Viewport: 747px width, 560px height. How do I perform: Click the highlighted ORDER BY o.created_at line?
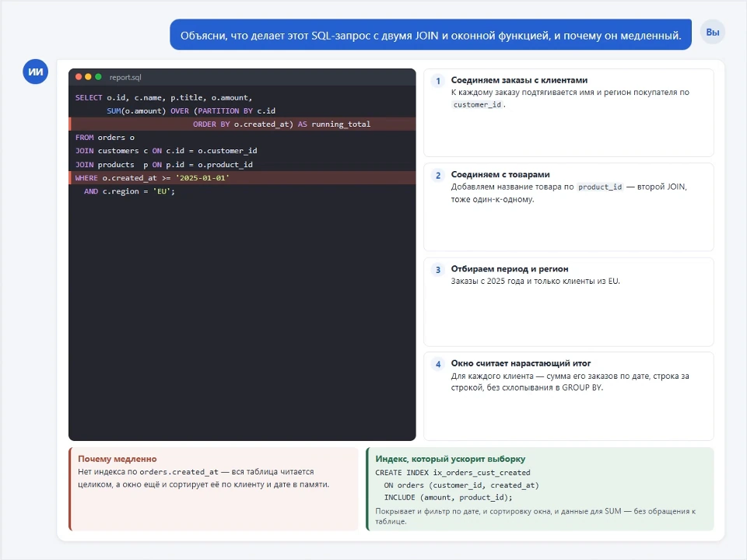(x=242, y=124)
